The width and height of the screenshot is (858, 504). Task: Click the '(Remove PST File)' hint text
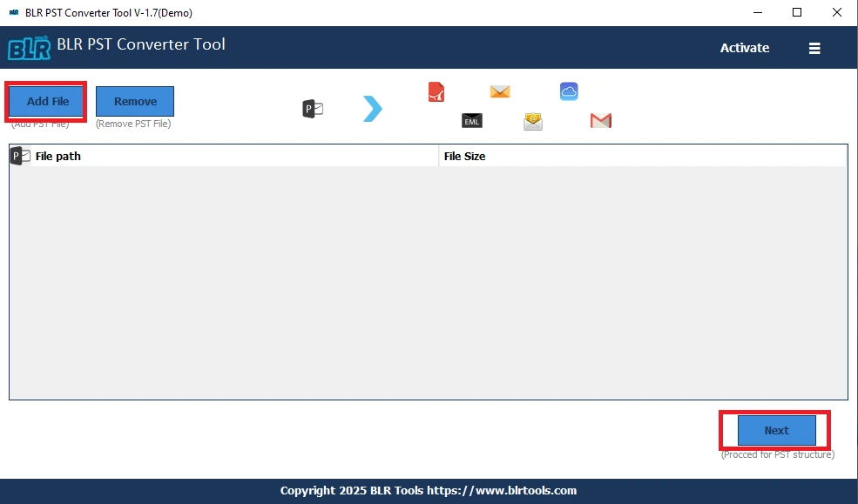(x=133, y=124)
